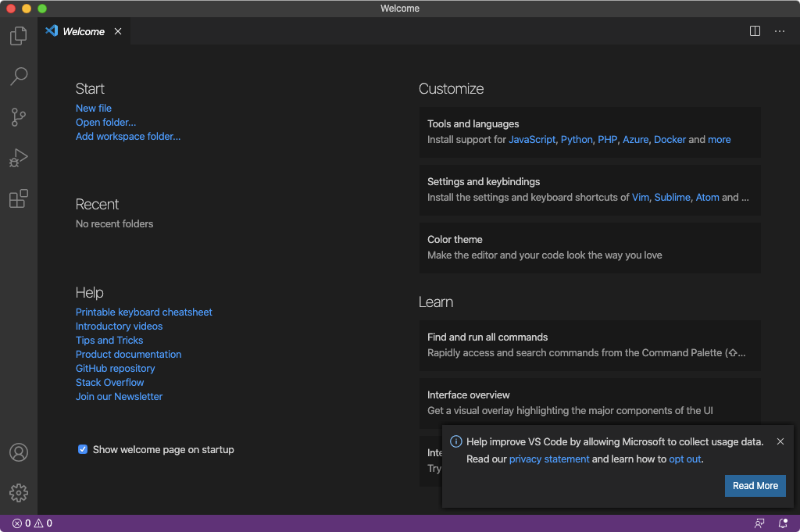Open the Extensions view icon
Image resolution: width=800 pixels, height=532 pixels.
pyautogui.click(x=18, y=199)
